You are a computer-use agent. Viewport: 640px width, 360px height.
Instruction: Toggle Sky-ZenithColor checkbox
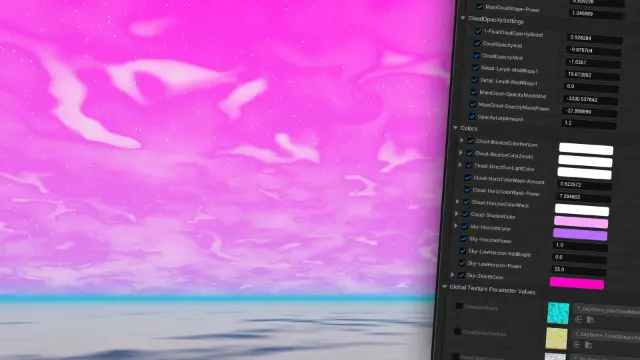[461, 275]
